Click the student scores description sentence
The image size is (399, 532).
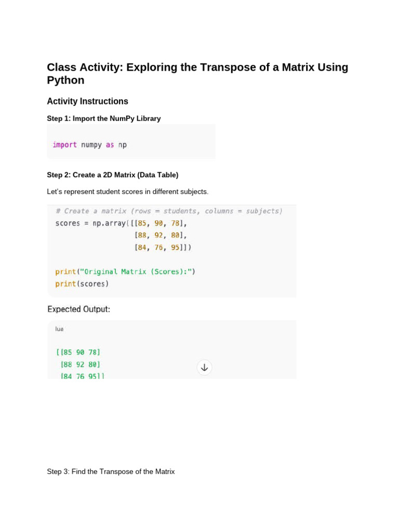[127, 192]
